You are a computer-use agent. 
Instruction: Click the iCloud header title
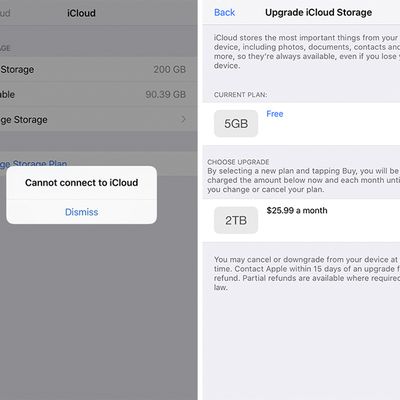tap(81, 13)
